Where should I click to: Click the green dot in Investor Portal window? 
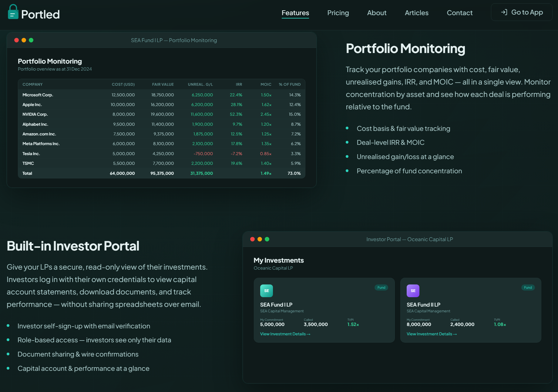click(267, 239)
